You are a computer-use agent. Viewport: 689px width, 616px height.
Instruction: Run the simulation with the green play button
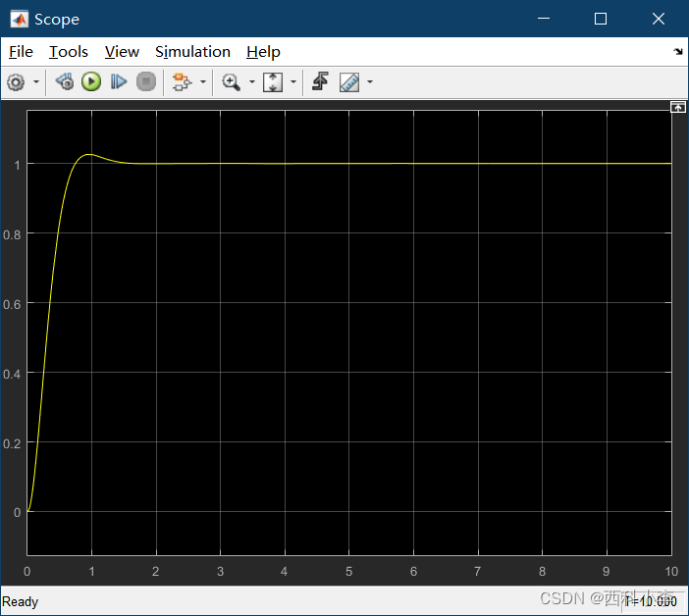tap(91, 82)
